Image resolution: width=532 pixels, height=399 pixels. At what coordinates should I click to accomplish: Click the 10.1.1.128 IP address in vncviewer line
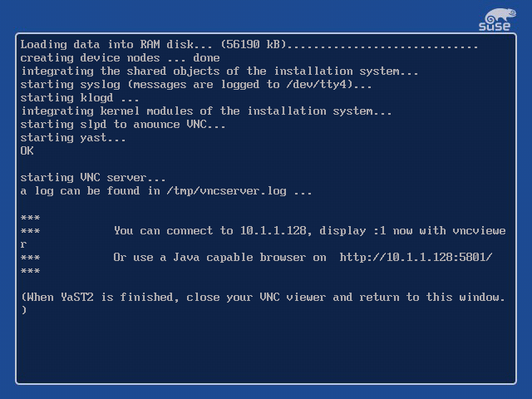pos(273,231)
